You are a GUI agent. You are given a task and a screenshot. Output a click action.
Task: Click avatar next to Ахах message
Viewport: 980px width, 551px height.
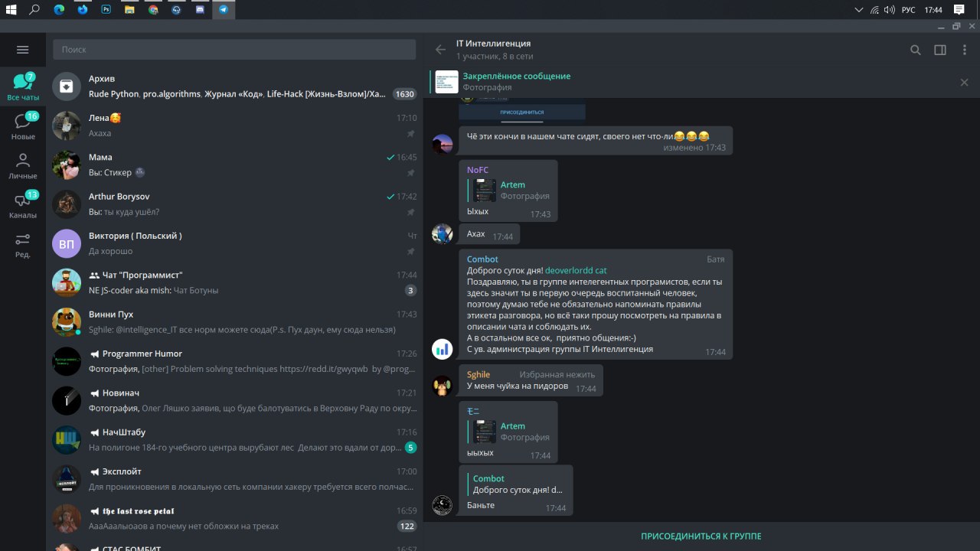443,233
